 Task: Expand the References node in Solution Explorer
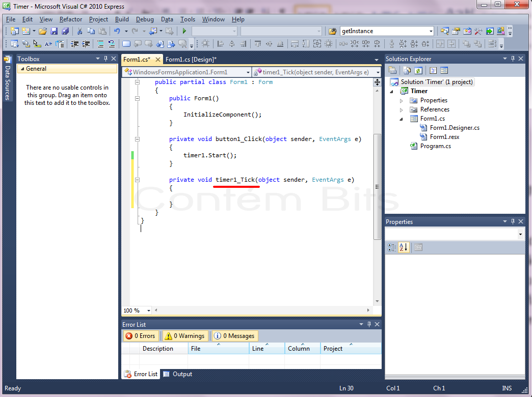pyautogui.click(x=402, y=110)
